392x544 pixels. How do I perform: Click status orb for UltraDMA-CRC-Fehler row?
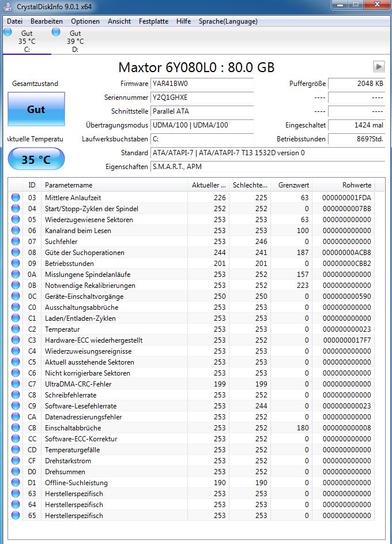tap(15, 384)
